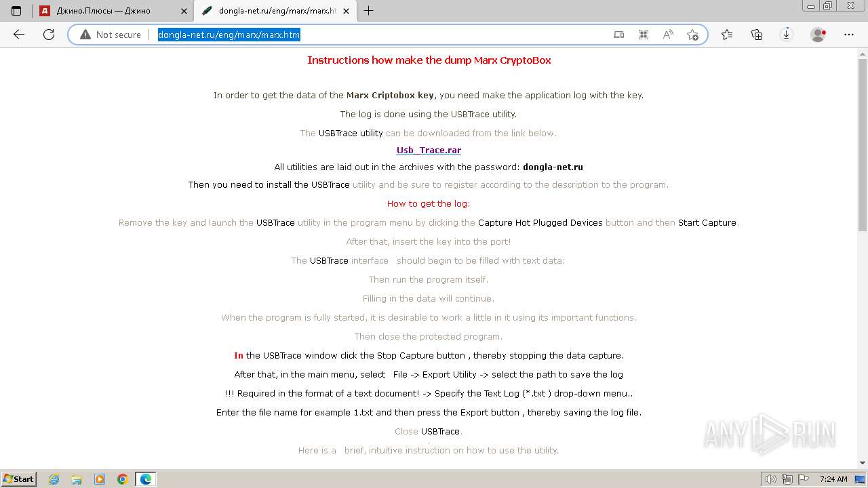Viewport: 868px width, 488px height.
Task: Restore down the browser window
Action: (828, 5)
